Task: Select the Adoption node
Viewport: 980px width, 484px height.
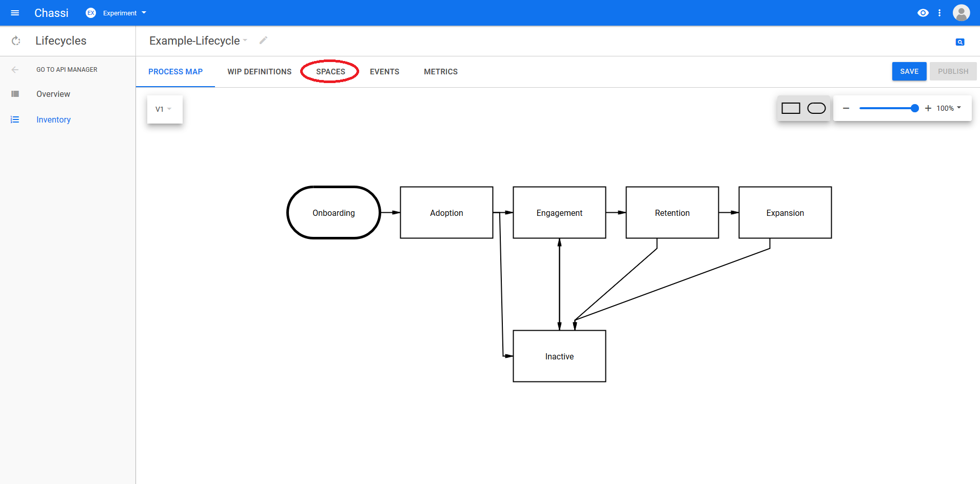Action: (446, 212)
